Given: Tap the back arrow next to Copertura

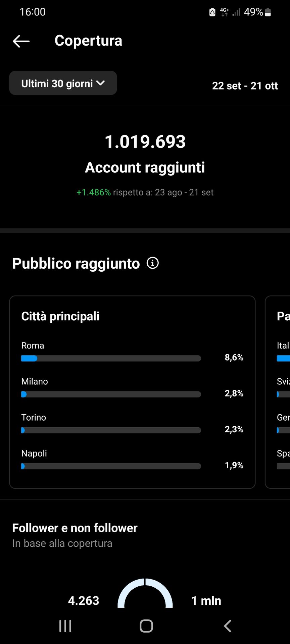Looking at the screenshot, I should pyautogui.click(x=21, y=41).
